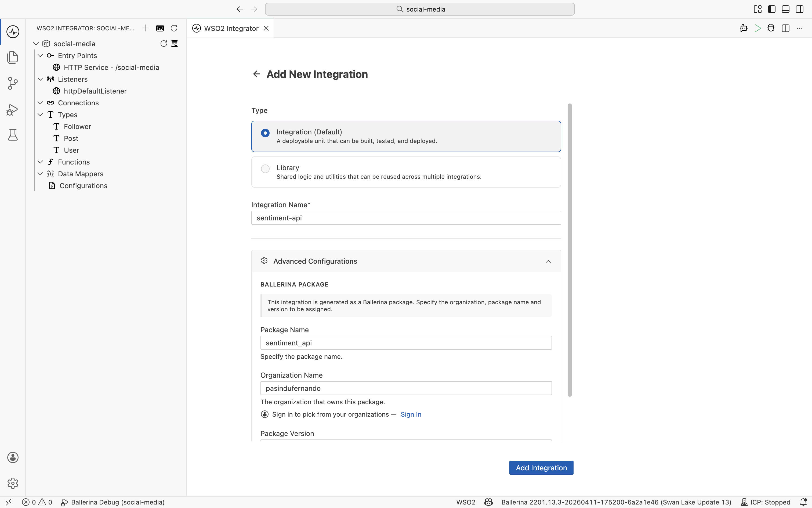Toggle the bottom panel layout icon
Image resolution: width=812 pixels, height=508 pixels.
pyautogui.click(x=785, y=9)
